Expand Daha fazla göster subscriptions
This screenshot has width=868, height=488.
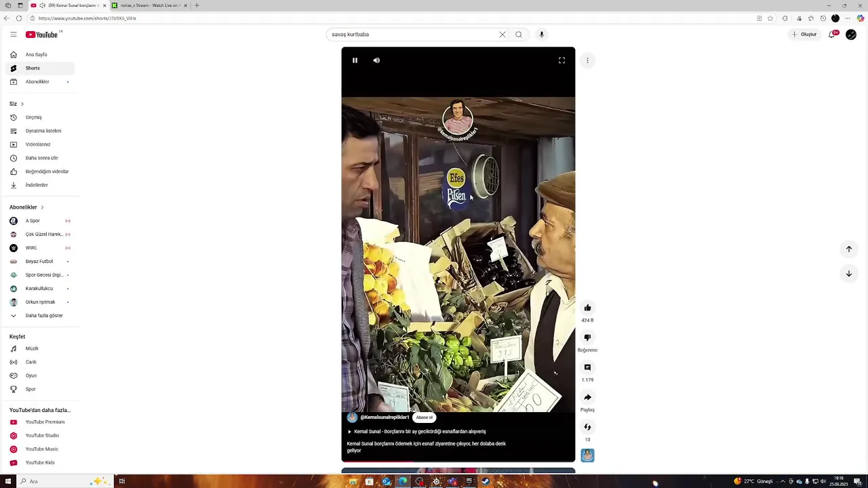(x=41, y=316)
